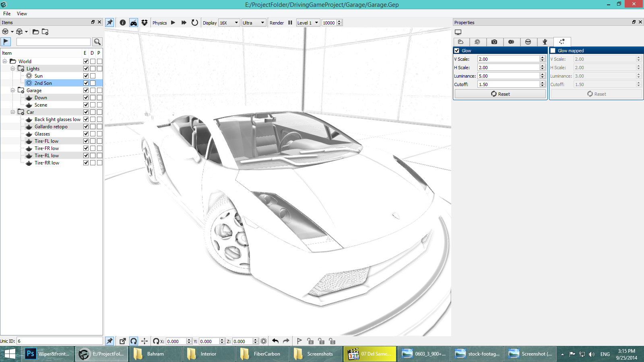The height and width of the screenshot is (362, 644).
Task: Uncheck the Glow checkbox
Action: tap(457, 51)
